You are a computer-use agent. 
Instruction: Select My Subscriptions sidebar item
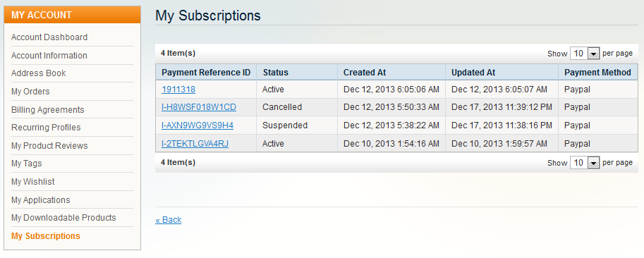click(46, 236)
